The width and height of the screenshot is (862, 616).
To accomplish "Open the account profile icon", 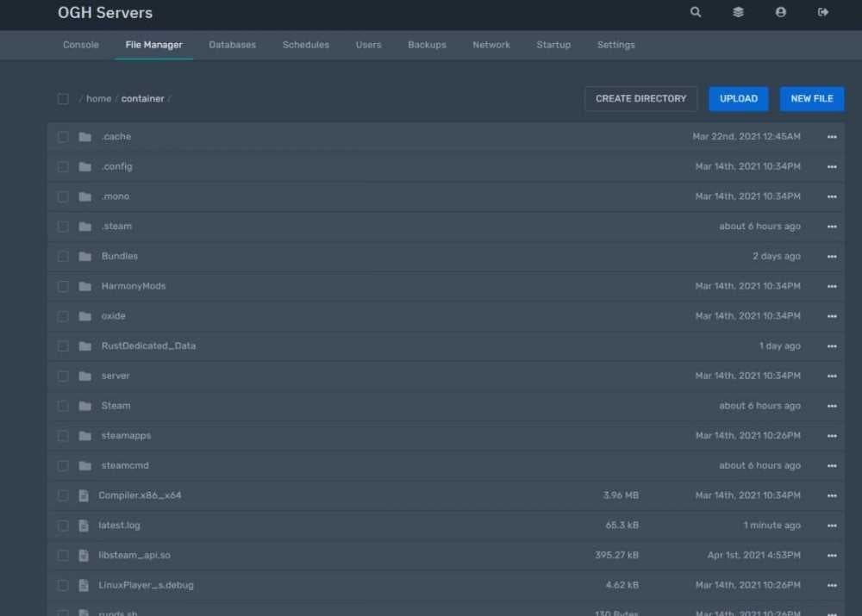I will [x=781, y=12].
